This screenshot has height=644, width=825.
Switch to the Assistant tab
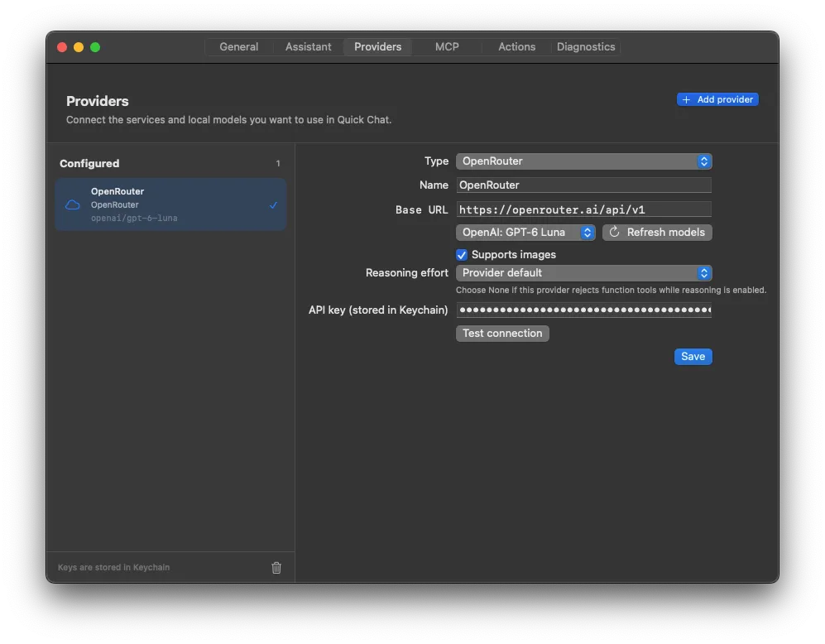coord(309,47)
